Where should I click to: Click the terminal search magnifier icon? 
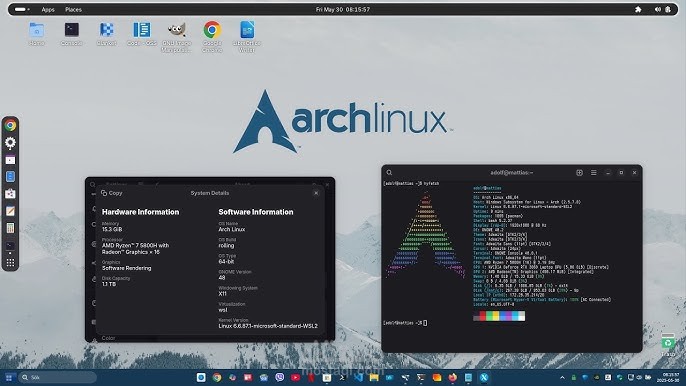389,173
